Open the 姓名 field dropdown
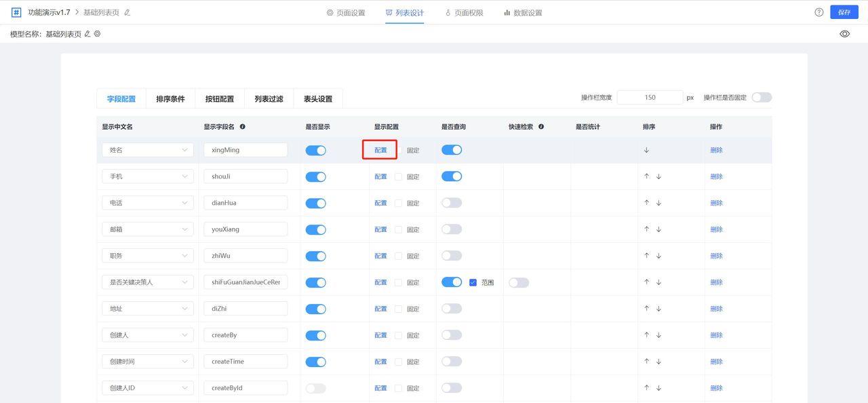The width and height of the screenshot is (868, 403). (147, 149)
